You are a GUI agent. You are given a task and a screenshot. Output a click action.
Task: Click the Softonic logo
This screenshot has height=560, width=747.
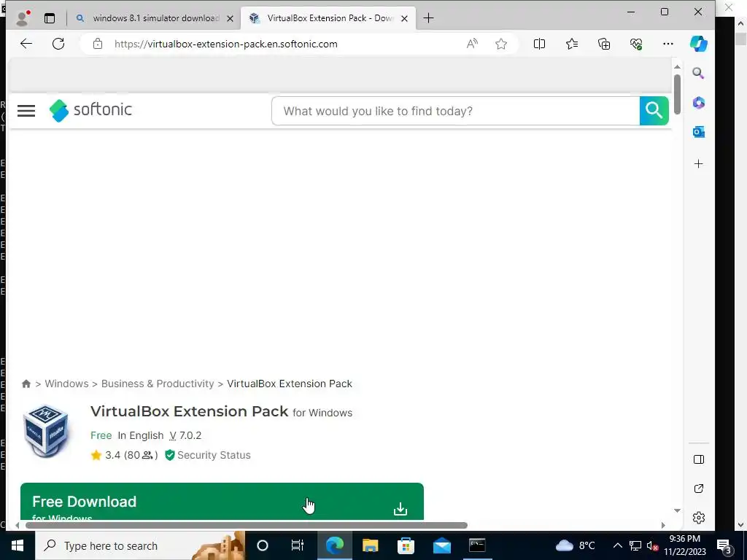[x=90, y=111]
